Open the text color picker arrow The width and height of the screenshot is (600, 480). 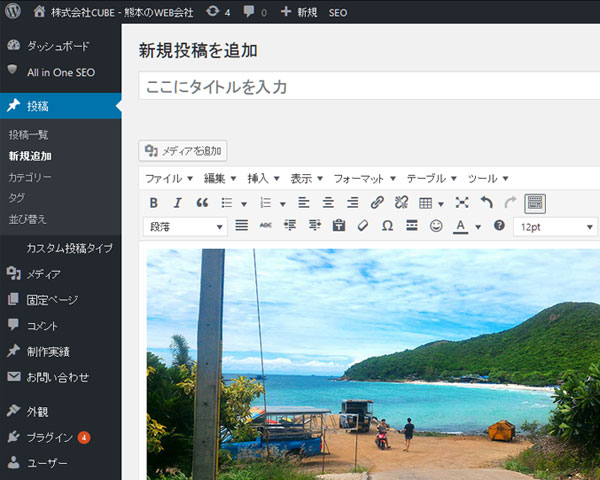[478, 227]
